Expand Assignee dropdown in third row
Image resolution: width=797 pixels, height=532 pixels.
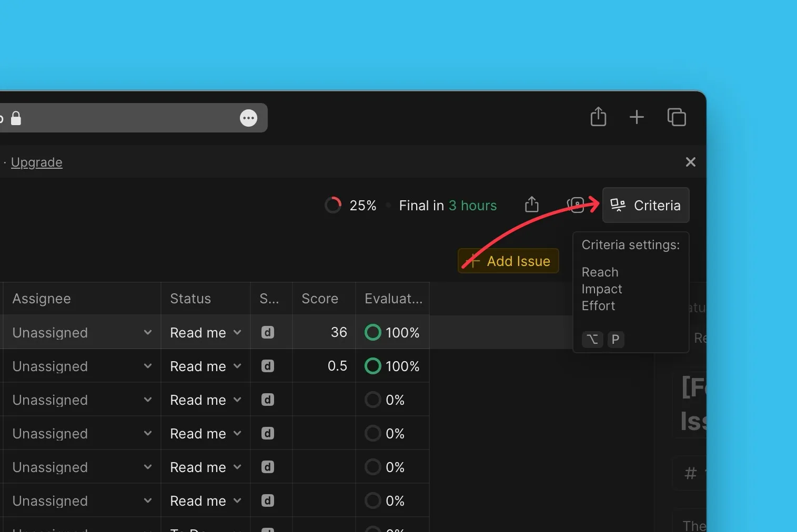[148, 400]
